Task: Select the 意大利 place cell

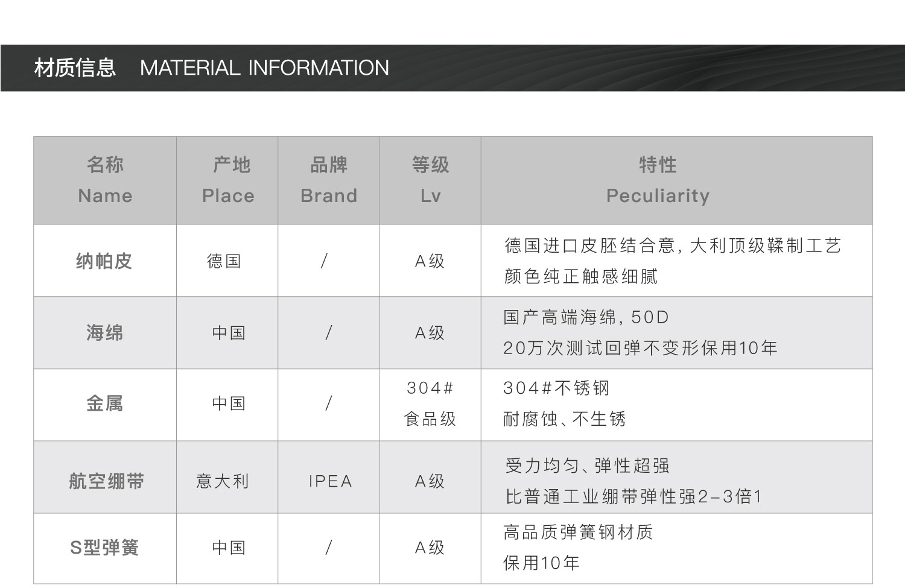Action: click(223, 481)
